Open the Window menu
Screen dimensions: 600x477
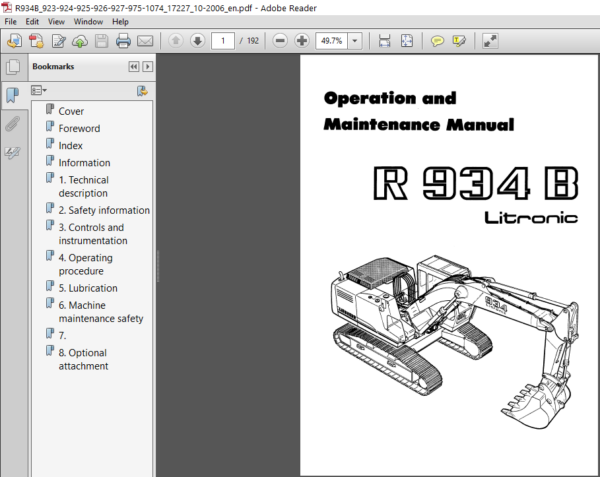pyautogui.click(x=88, y=22)
